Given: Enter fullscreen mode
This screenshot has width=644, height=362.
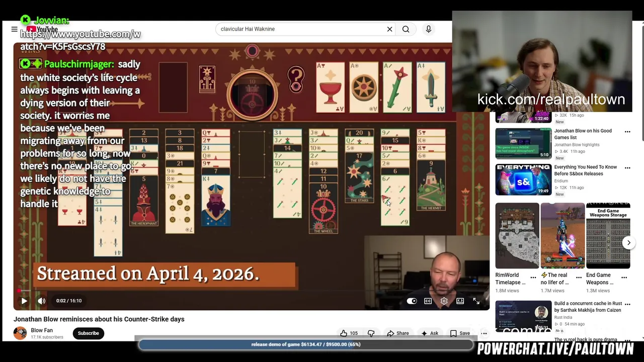Looking at the screenshot, I should pyautogui.click(x=476, y=301).
